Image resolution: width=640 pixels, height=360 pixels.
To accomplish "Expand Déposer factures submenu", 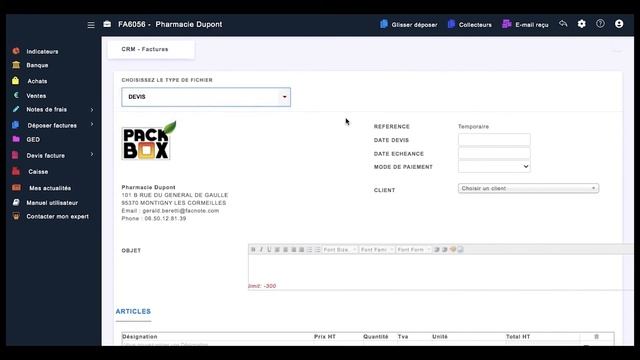I will [x=92, y=124].
